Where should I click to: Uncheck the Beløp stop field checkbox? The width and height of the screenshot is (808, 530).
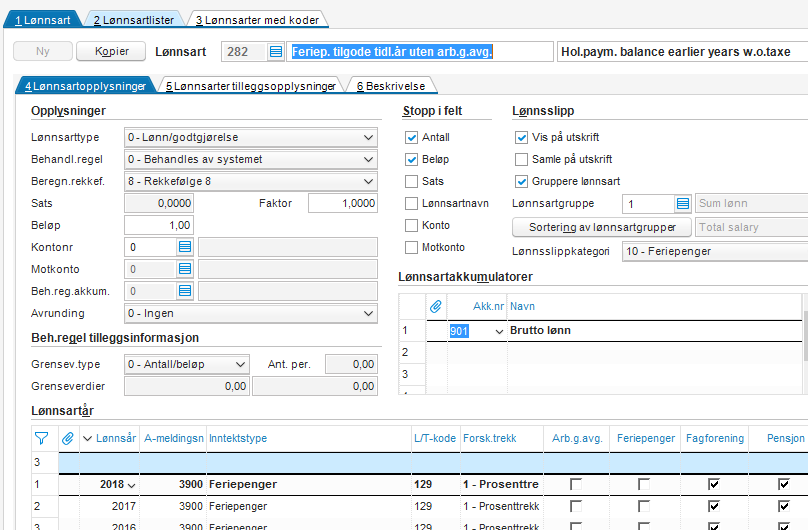point(411,160)
